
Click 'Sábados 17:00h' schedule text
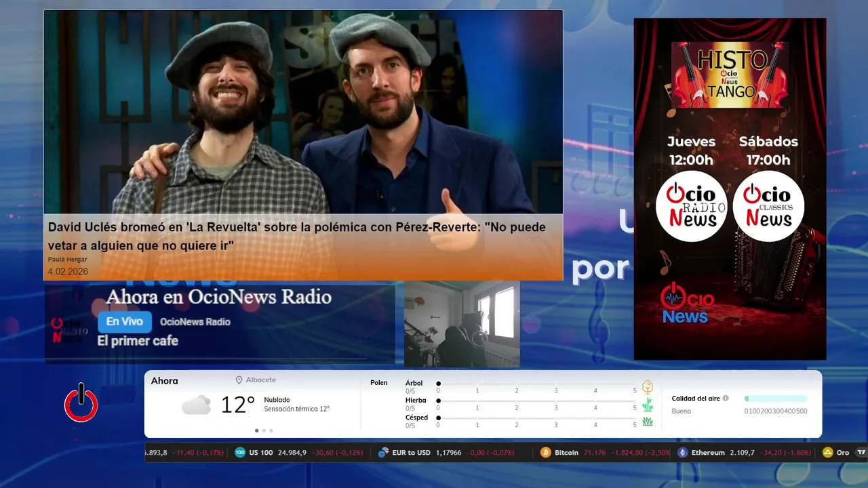[x=768, y=150]
